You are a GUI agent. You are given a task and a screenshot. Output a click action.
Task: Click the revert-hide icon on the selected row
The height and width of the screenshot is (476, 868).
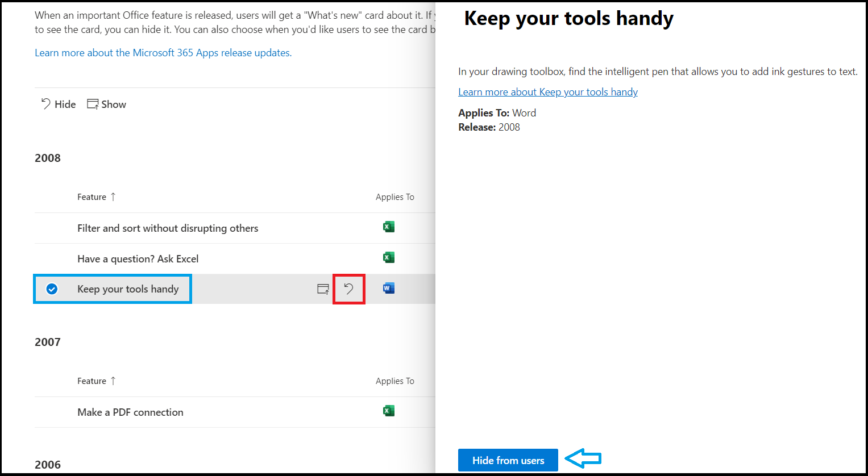pyautogui.click(x=348, y=289)
